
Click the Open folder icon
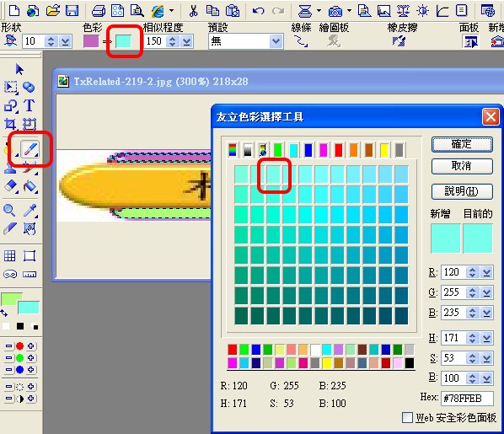[x=53, y=11]
